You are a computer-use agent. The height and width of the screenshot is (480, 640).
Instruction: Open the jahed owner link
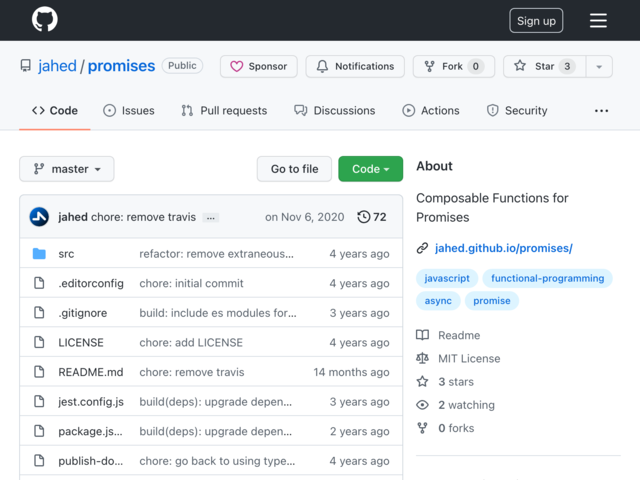tap(57, 66)
